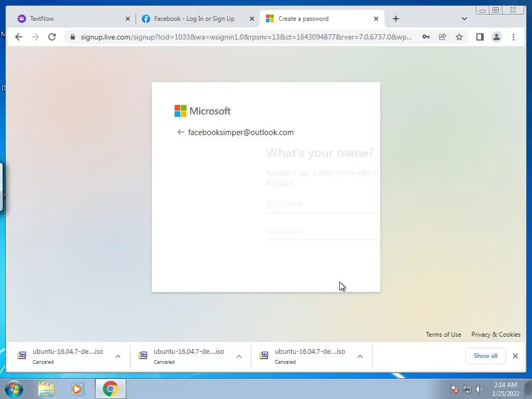Click Show desktop at taskbar end
The image size is (532, 399).
point(528,389)
